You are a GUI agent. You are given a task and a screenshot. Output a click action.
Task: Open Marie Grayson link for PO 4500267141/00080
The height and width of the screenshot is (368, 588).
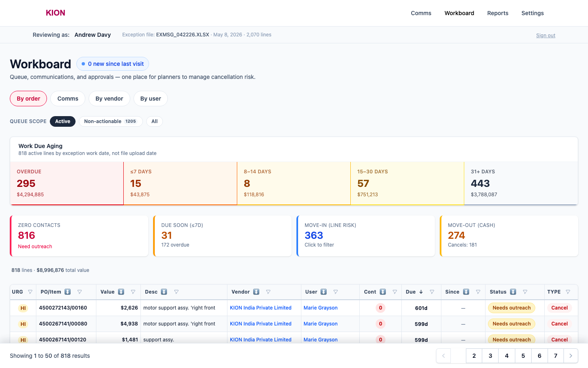321,324
